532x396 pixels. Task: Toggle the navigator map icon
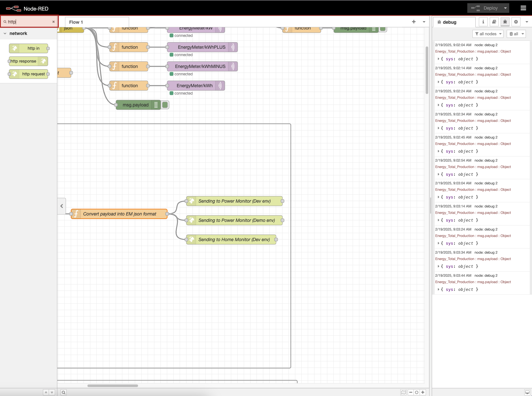pos(404,392)
